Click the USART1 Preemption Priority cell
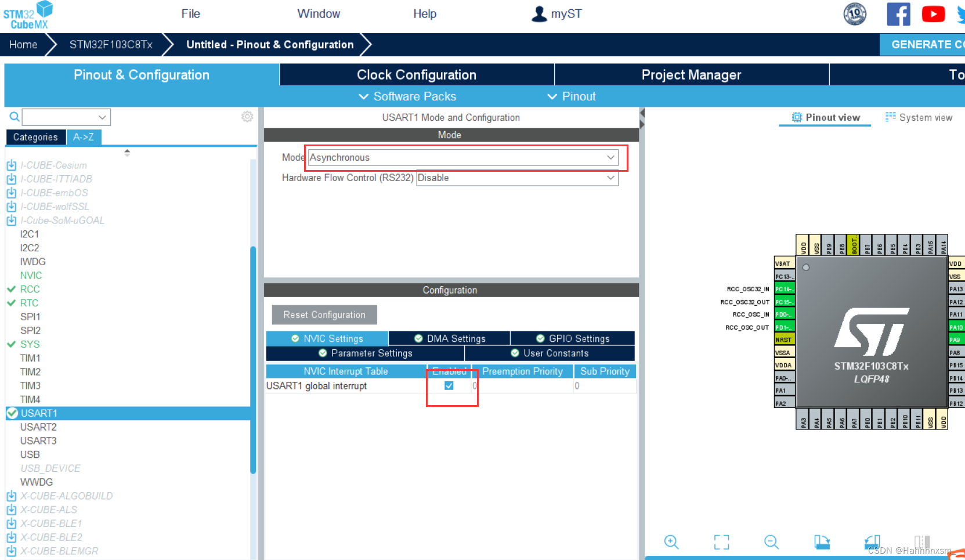 click(522, 386)
